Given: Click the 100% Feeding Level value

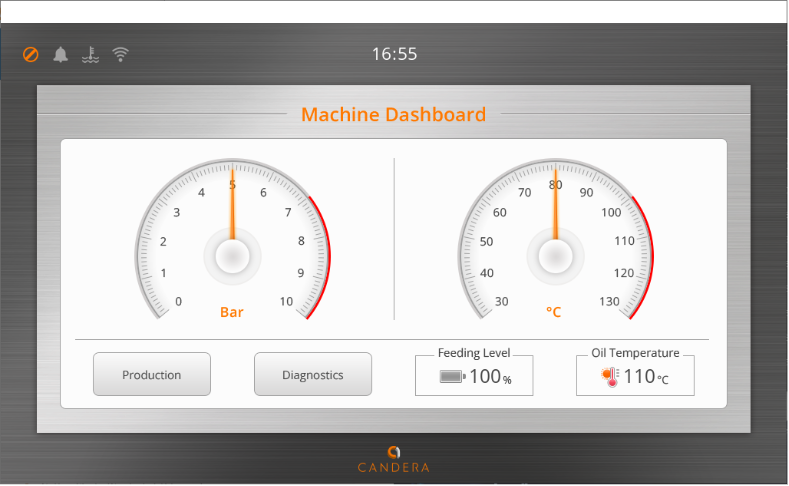Looking at the screenshot, I should click(491, 376).
